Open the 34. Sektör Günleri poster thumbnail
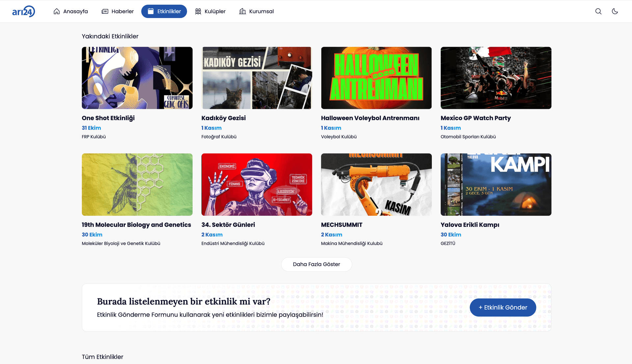Screen dimensions: 632x364 click(x=257, y=184)
